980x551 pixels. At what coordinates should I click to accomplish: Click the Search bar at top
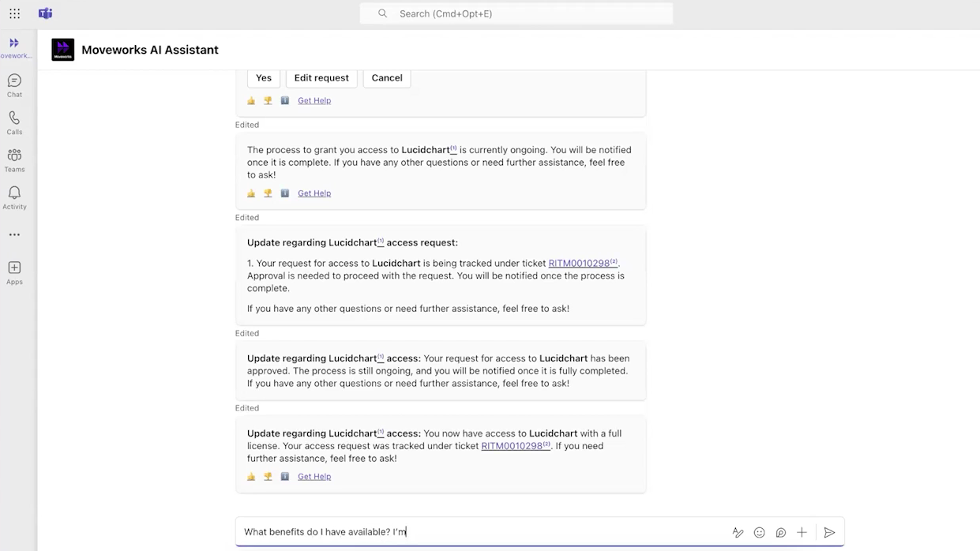click(x=516, y=13)
